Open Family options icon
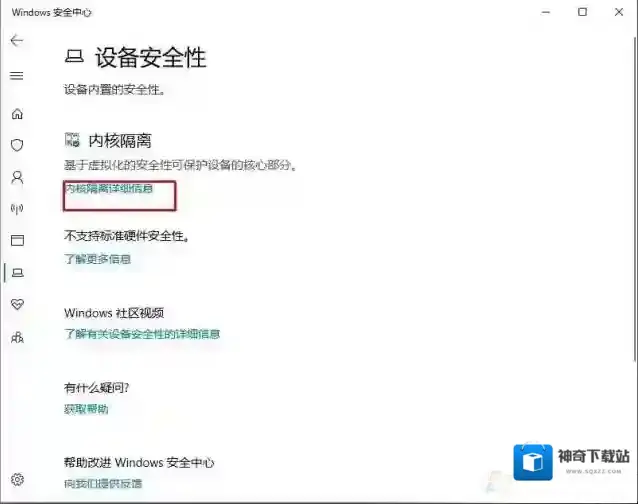Image resolution: width=638 pixels, height=504 pixels. [x=17, y=337]
